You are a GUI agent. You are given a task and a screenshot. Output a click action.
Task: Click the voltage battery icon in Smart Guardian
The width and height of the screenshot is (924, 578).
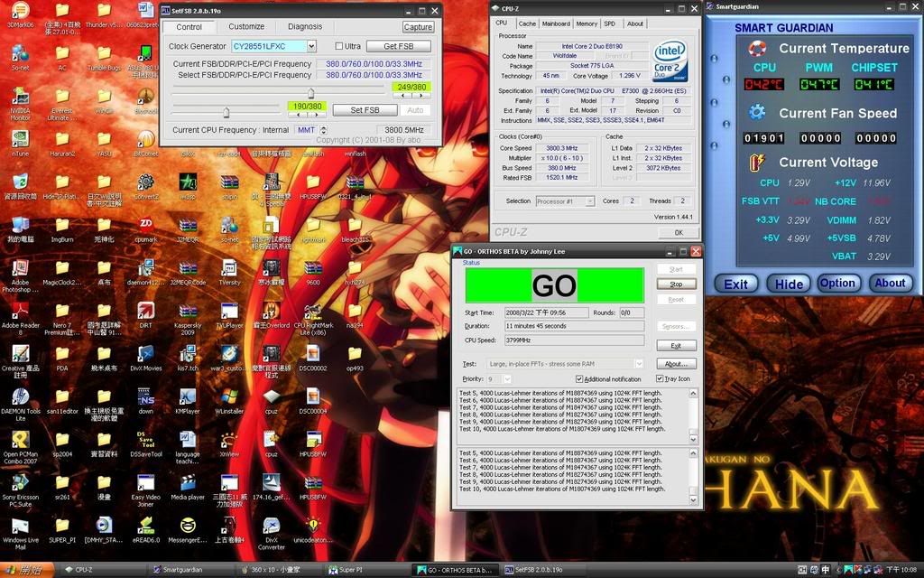click(x=756, y=163)
